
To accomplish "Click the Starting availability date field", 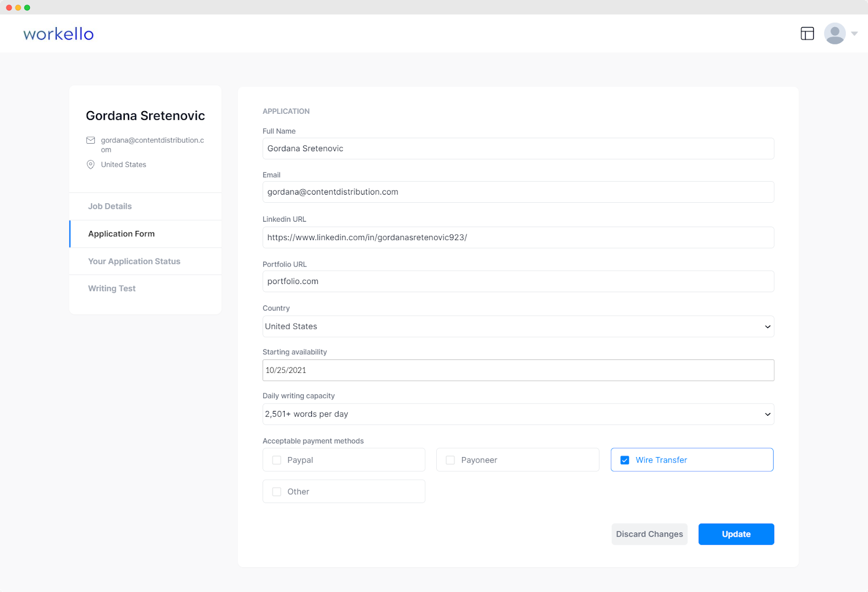I will pyautogui.click(x=518, y=370).
